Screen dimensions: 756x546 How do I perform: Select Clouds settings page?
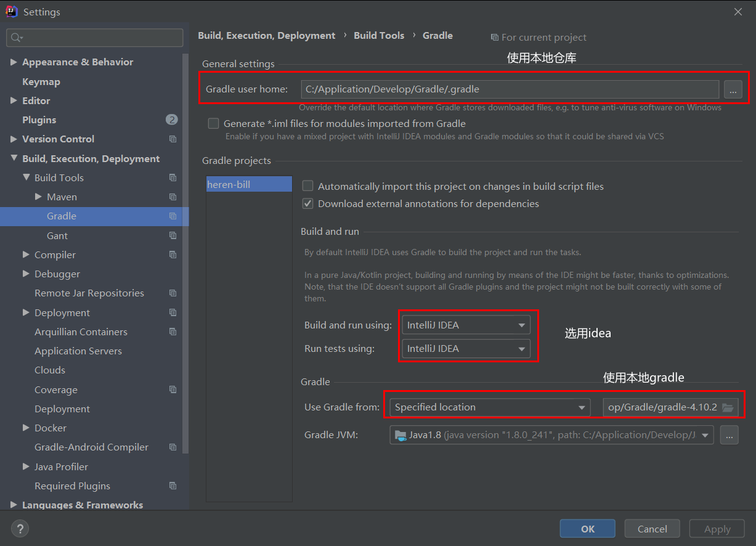pyautogui.click(x=50, y=370)
